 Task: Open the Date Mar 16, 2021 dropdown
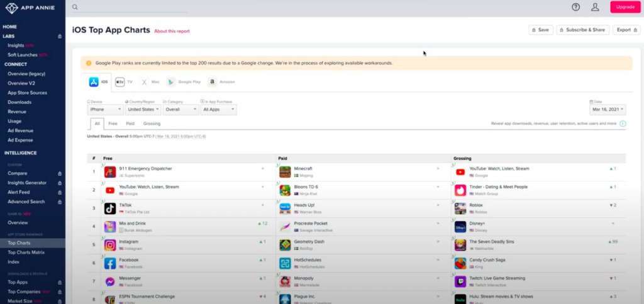608,109
